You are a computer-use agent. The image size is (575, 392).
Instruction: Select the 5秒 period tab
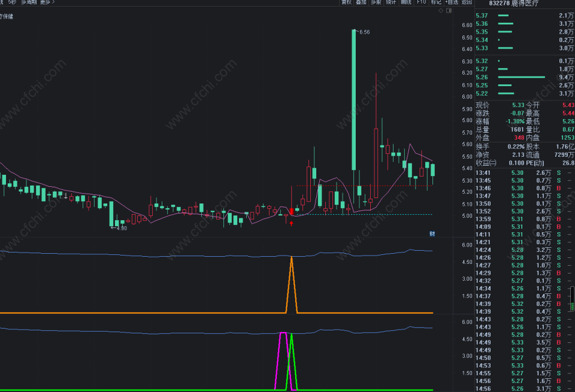coord(12,2)
